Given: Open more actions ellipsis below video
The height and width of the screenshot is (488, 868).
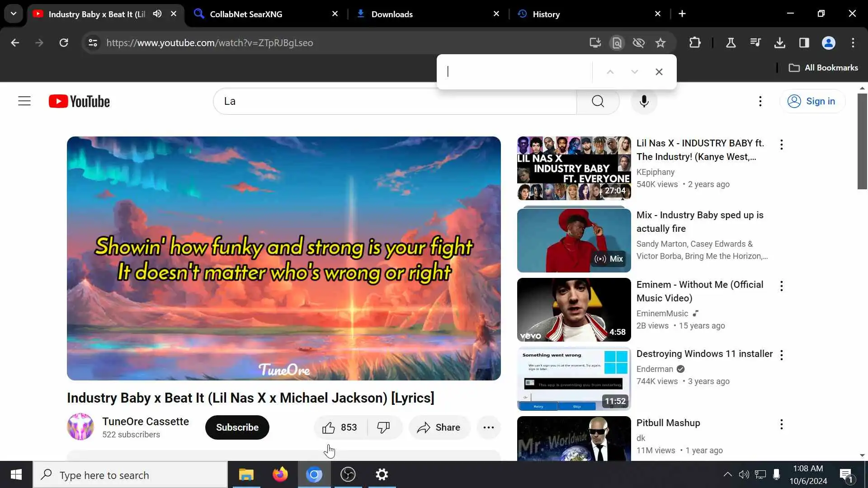Looking at the screenshot, I should click(x=488, y=427).
